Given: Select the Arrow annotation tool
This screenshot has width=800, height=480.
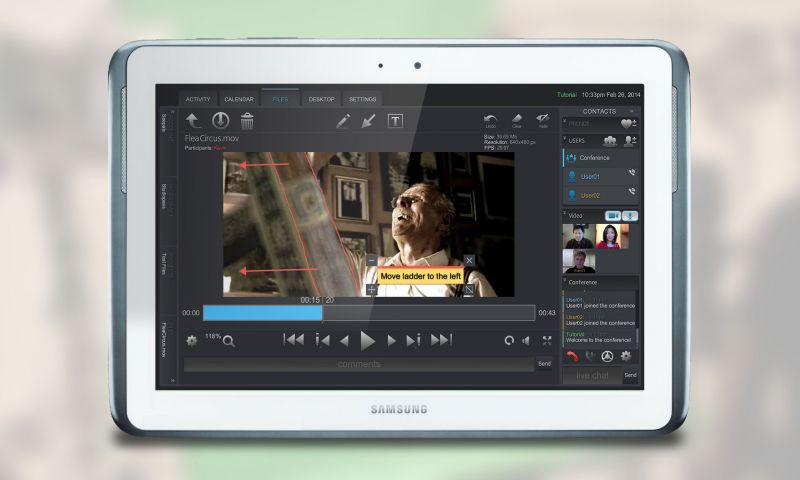Looking at the screenshot, I should coord(368,121).
